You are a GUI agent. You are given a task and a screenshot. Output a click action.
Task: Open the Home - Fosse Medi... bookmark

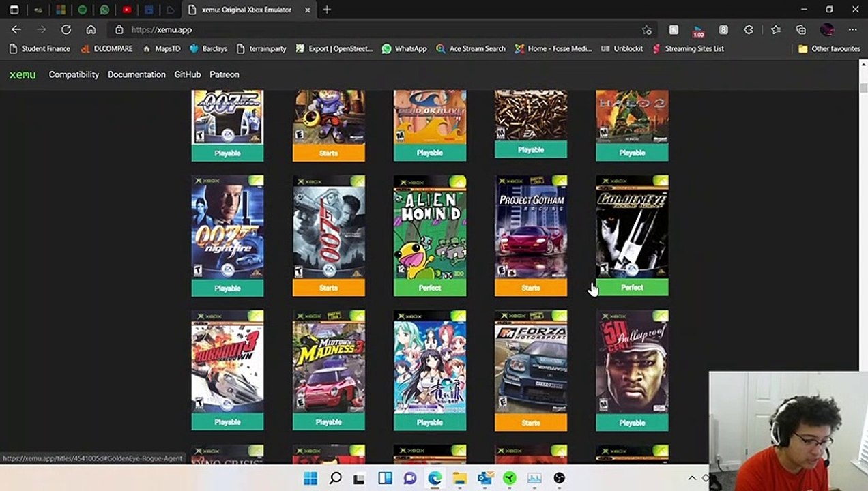[x=553, y=49]
